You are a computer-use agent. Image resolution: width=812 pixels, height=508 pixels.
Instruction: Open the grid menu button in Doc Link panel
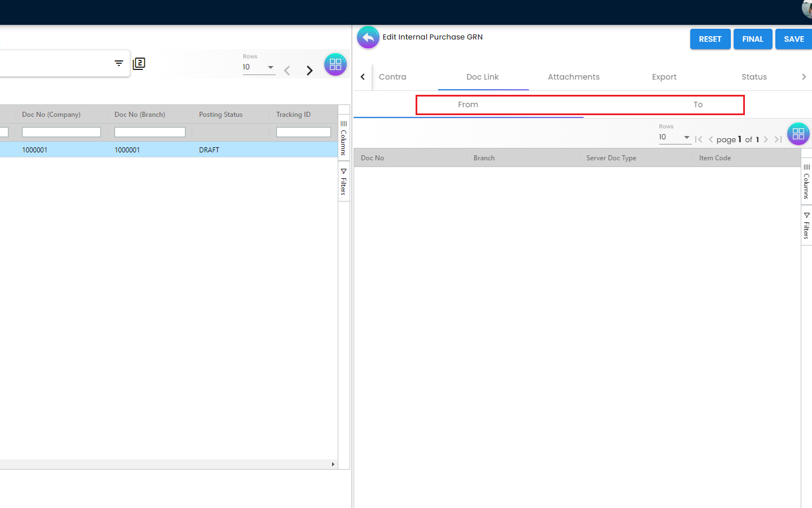798,134
